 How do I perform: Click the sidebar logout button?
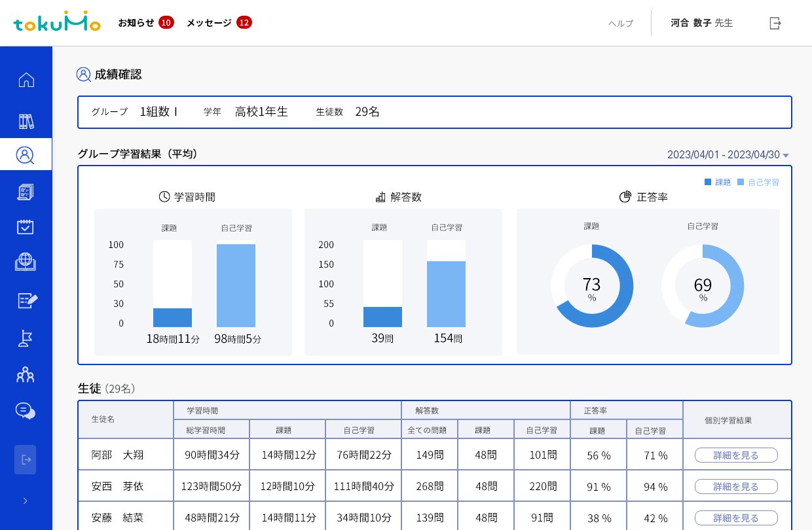(x=26, y=459)
